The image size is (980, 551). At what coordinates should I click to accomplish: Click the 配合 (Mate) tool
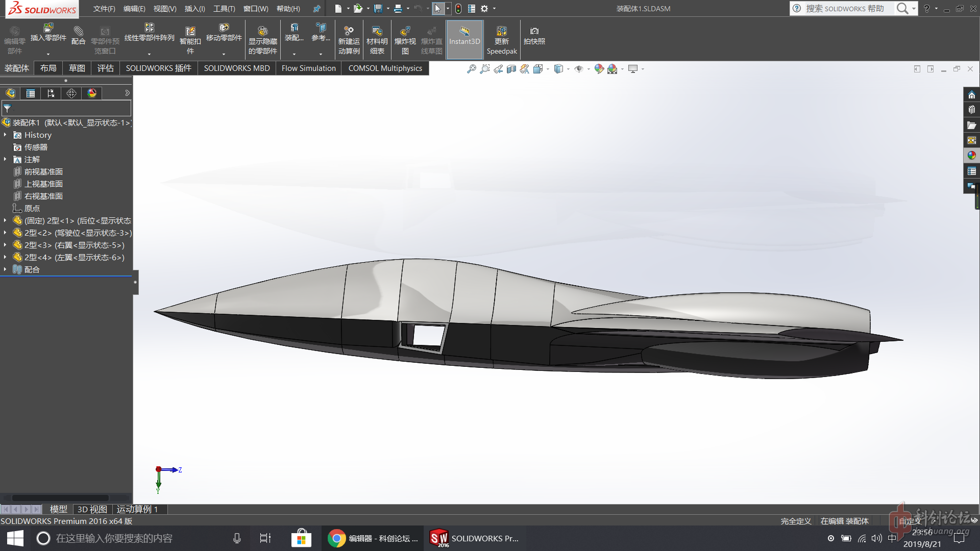point(78,36)
